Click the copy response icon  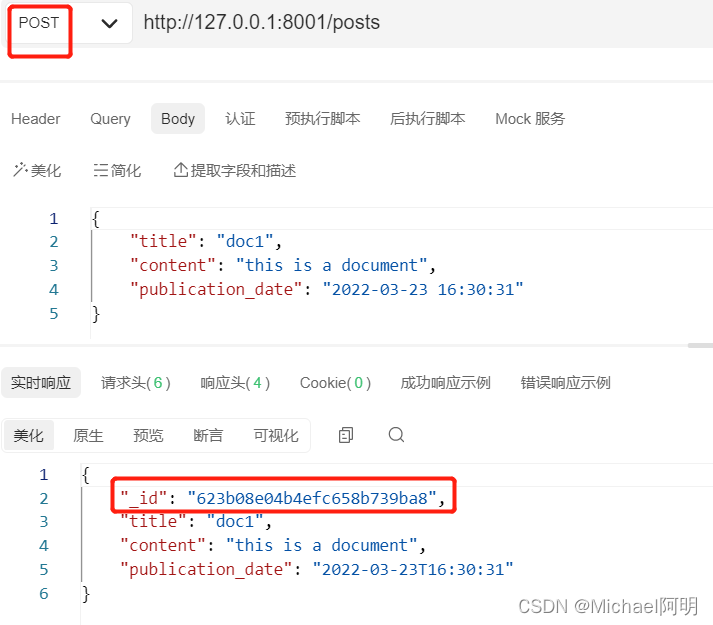point(346,435)
